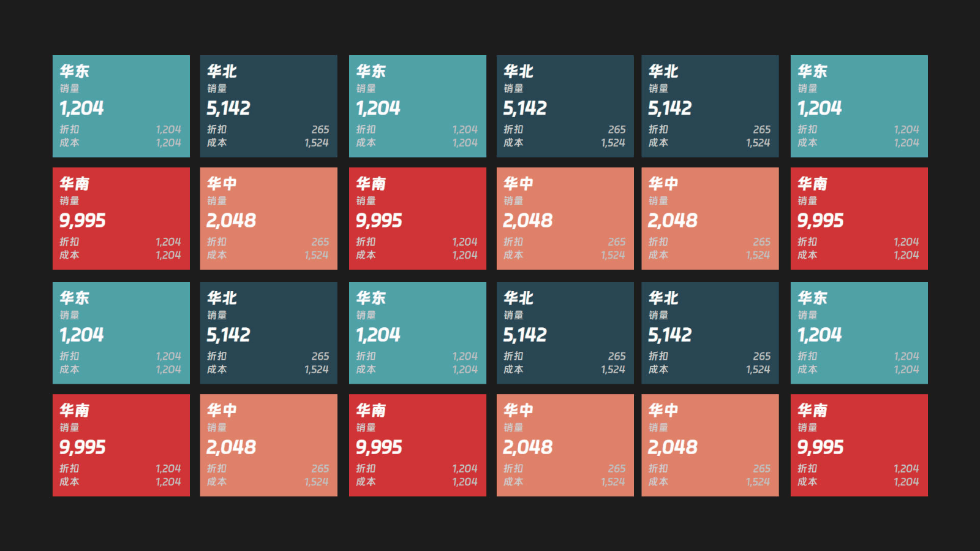Image resolution: width=980 pixels, height=551 pixels.
Task: Click the second 华东 card in top row
Action: click(x=418, y=106)
